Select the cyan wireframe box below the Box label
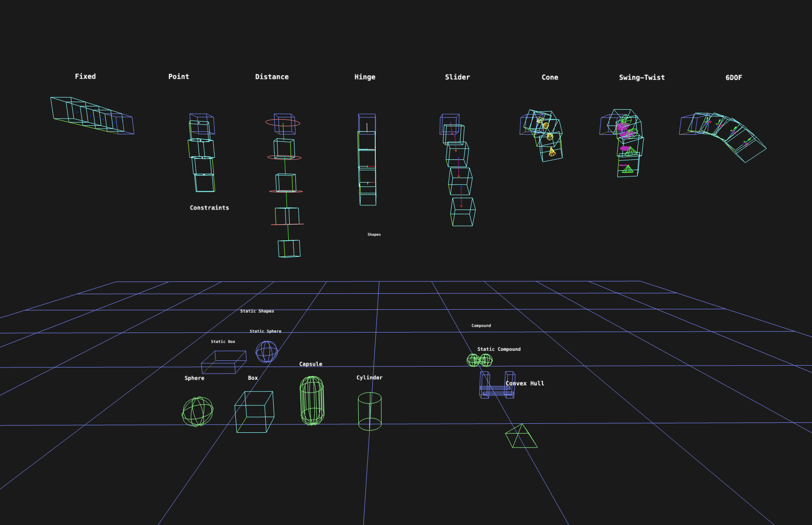This screenshot has width=812, height=525. (254, 411)
